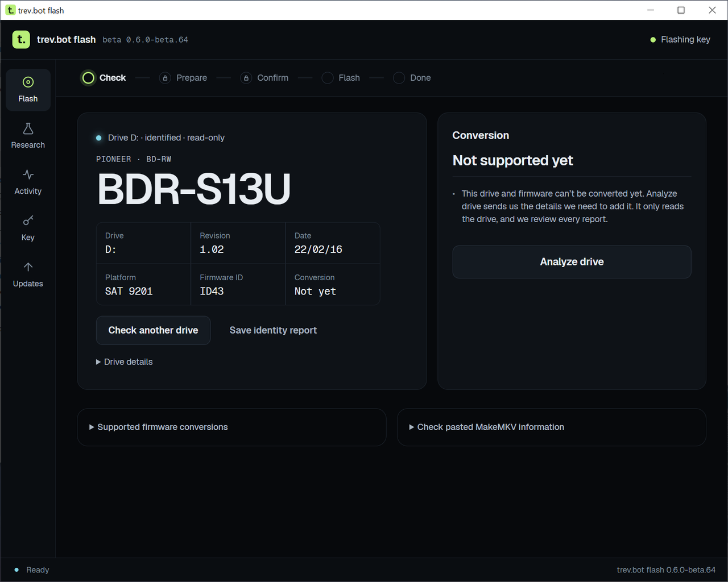Click the PIONEER · BD-RW vendor text
This screenshot has height=582, width=728.
tap(134, 159)
